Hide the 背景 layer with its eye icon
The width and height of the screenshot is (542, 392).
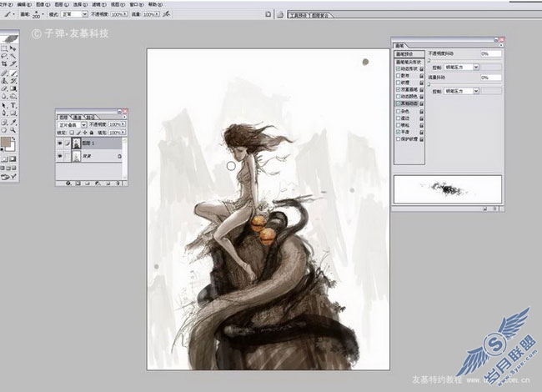point(60,156)
